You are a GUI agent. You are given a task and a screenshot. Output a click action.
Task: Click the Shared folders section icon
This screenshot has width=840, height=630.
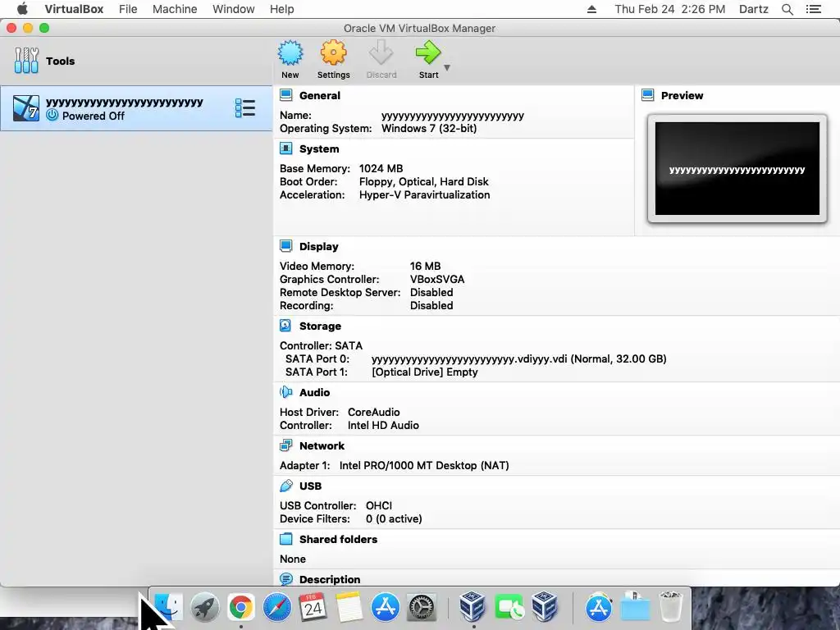pyautogui.click(x=286, y=539)
